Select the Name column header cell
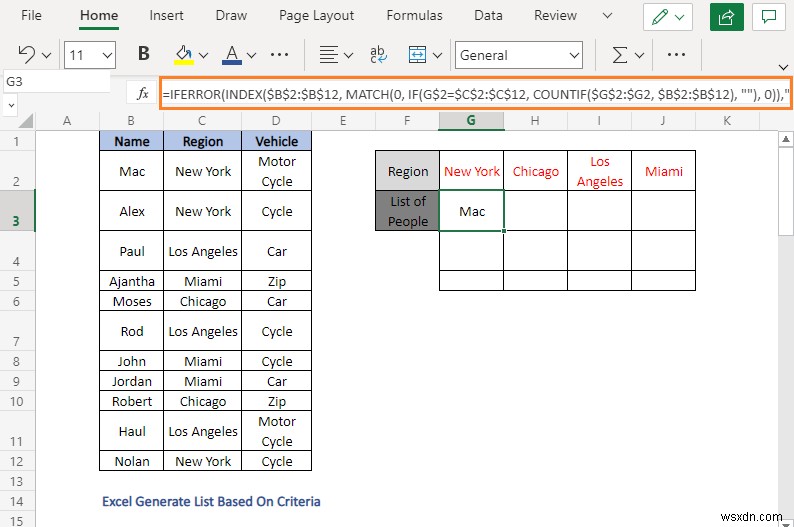 132,141
